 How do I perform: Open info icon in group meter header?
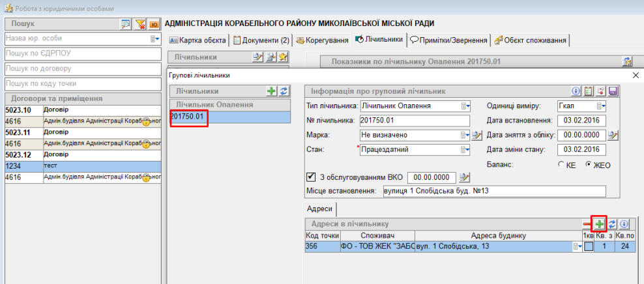[576, 91]
